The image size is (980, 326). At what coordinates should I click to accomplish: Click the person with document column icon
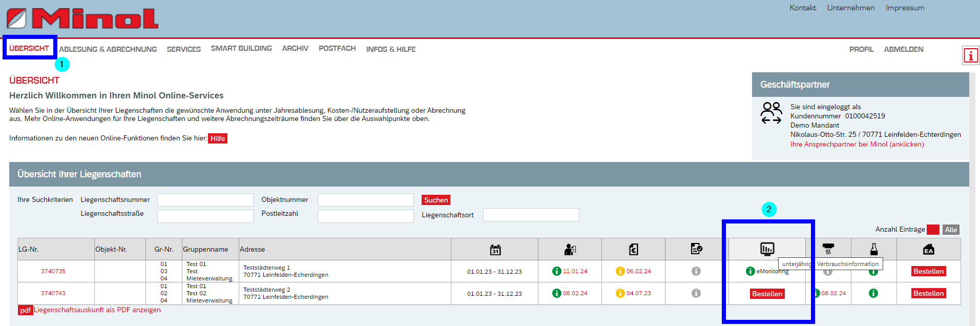570,250
